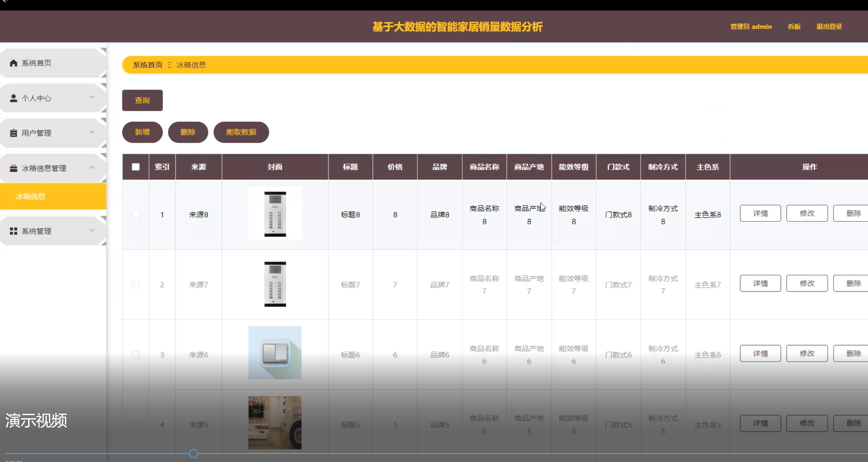The image size is (868, 462).
Task: Click the 门款式7 cell
Action: coord(618,285)
